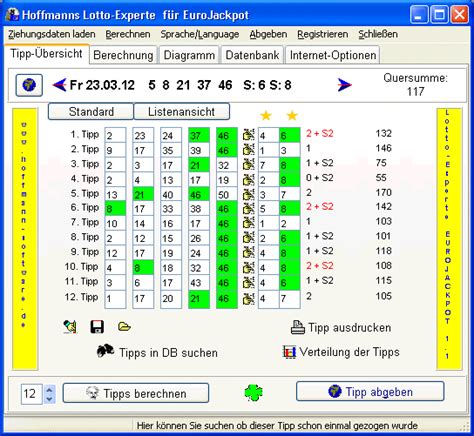Click green 8 in 10. Tipp second field
Viewport: 474px width, 436px height.
(x=143, y=268)
